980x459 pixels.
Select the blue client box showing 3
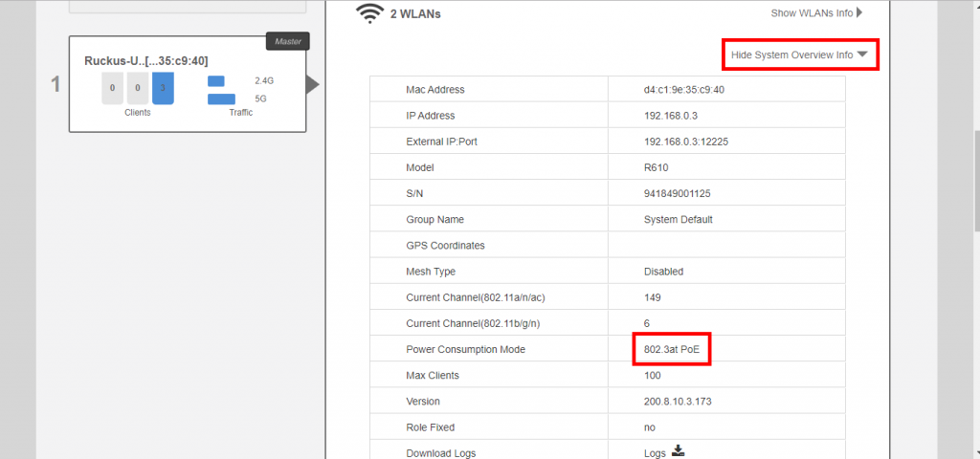point(163,88)
